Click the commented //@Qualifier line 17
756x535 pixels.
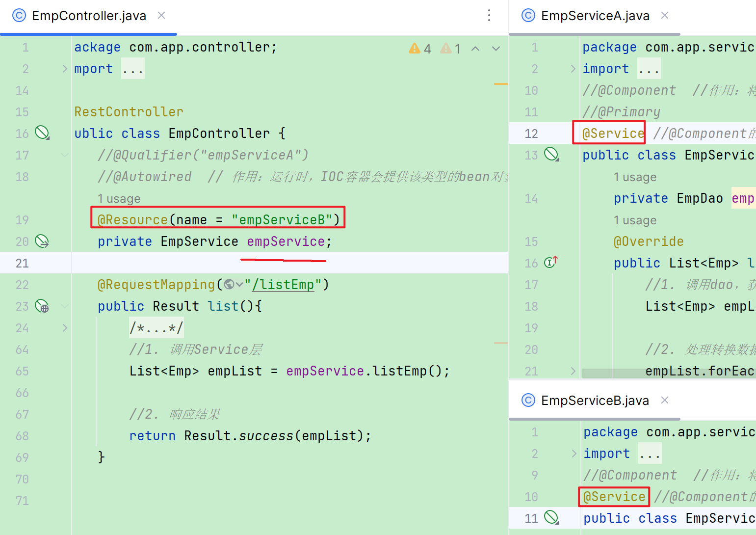pyautogui.click(x=203, y=155)
